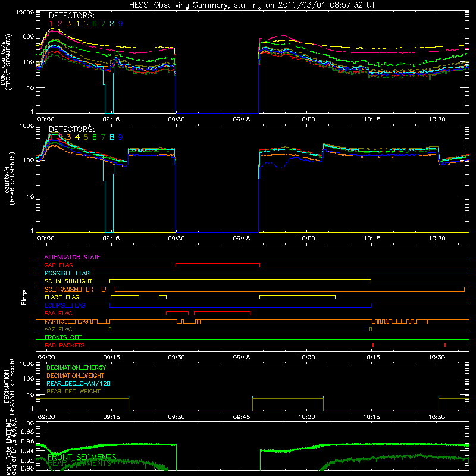Click the SC_TRANSMITTER flag label

[69, 289]
